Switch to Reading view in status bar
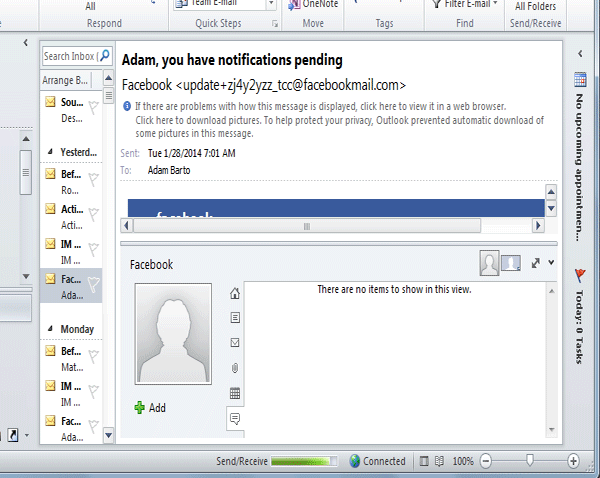The image size is (600, 478). (x=439, y=461)
